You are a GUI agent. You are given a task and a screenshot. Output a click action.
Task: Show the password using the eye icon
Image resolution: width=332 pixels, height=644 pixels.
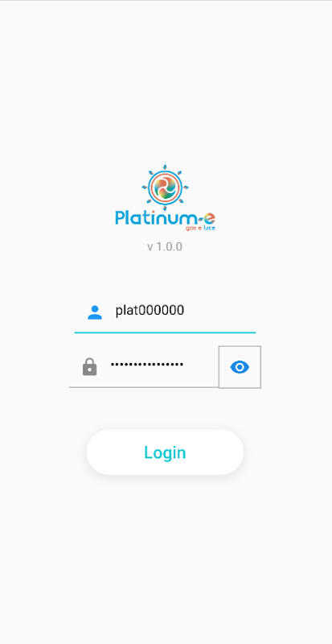(x=240, y=367)
